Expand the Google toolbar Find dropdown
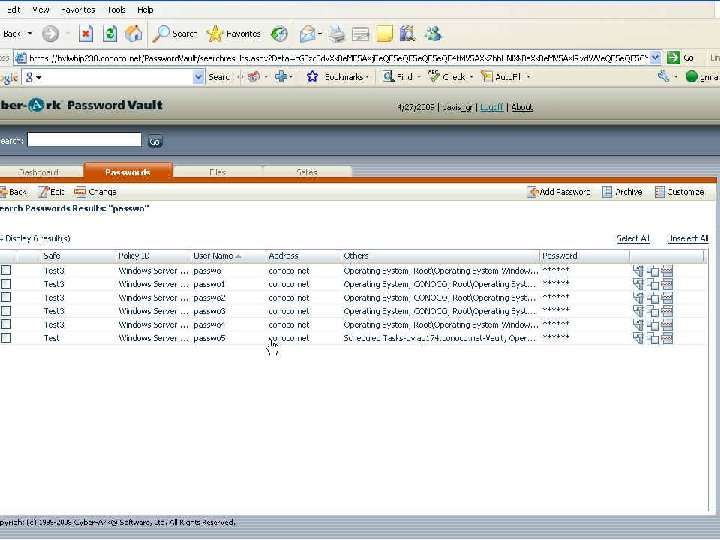Image resolution: width=720 pixels, height=540 pixels. 419,77
